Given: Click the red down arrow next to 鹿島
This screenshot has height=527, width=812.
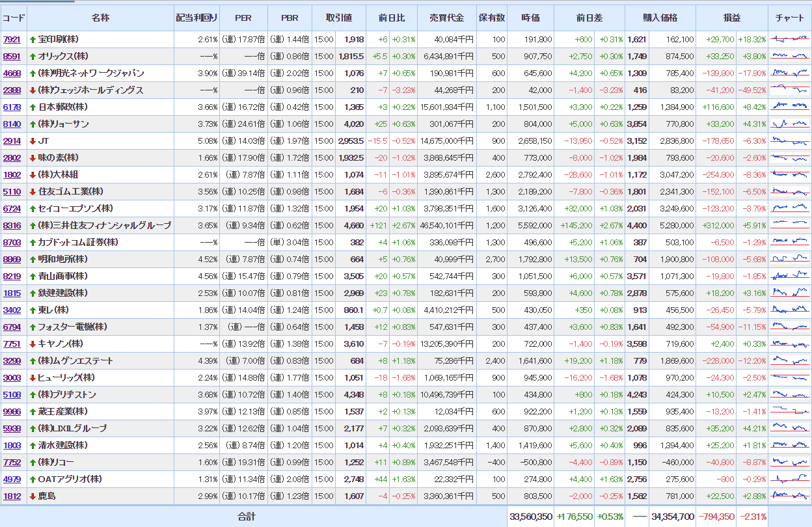Looking at the screenshot, I should [x=33, y=496].
